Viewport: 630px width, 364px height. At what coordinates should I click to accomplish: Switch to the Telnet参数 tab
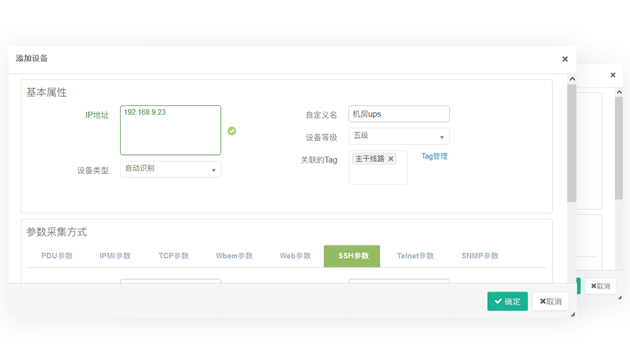[x=415, y=256]
